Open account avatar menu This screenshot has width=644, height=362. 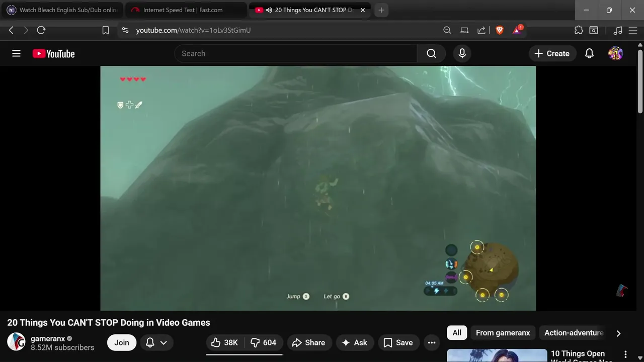(x=615, y=53)
